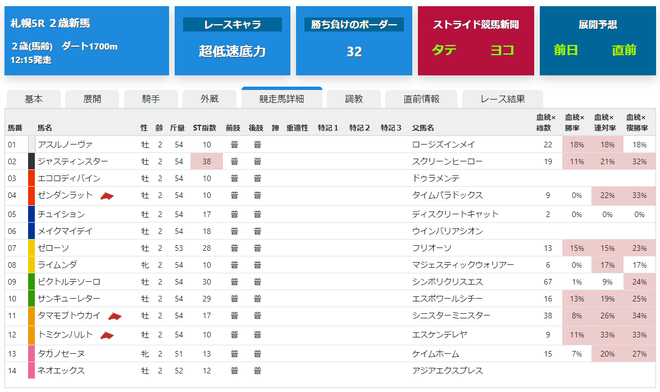Click the 父馬名 column header
Viewport: 660px width, 392px height.
423,128
